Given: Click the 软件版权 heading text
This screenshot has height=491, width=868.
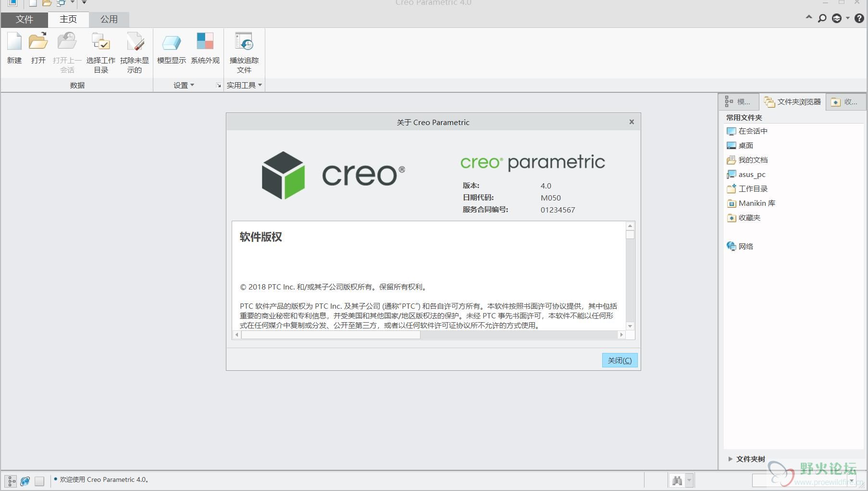Looking at the screenshot, I should [x=261, y=237].
